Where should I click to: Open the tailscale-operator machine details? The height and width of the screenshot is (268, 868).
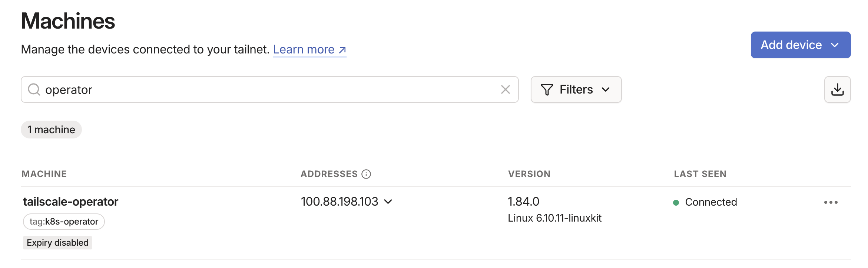[71, 202]
